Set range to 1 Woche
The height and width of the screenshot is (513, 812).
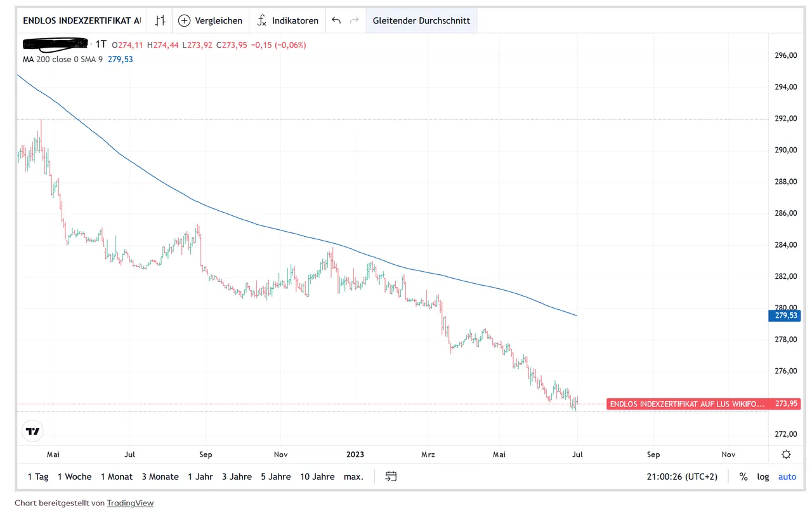[74, 477]
